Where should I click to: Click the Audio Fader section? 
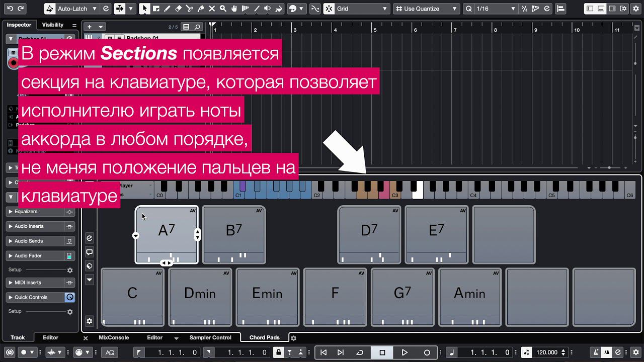click(x=35, y=256)
